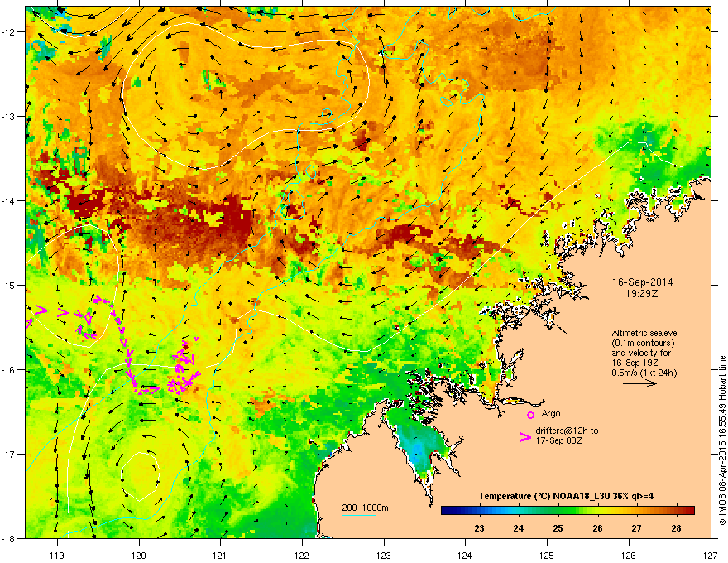728x563 pixels.
Task: Click the longitude axis label 124
Action: point(465,555)
